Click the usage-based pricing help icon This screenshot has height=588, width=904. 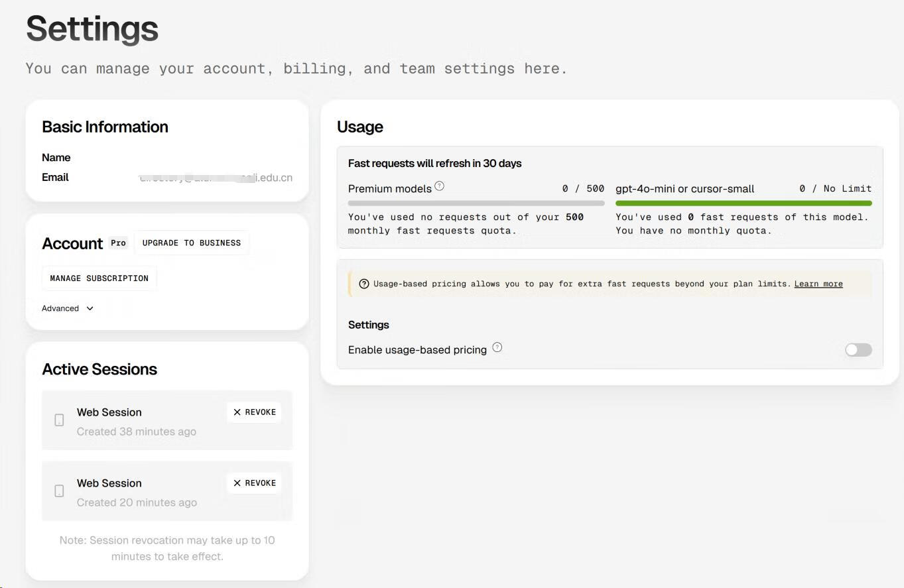[497, 347]
